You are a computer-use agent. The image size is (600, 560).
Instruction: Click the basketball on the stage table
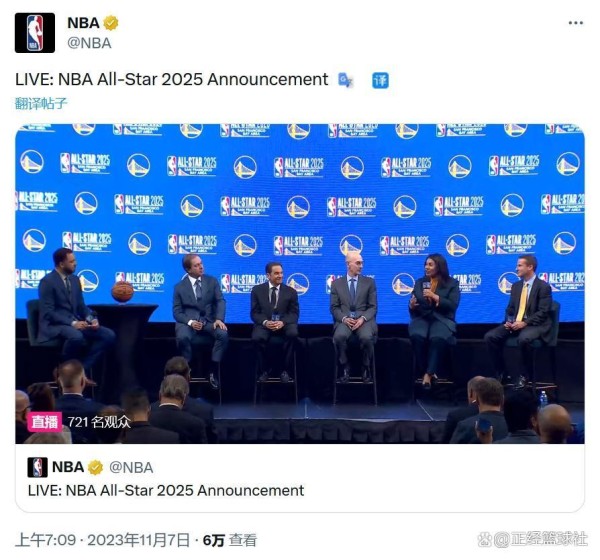(x=122, y=292)
